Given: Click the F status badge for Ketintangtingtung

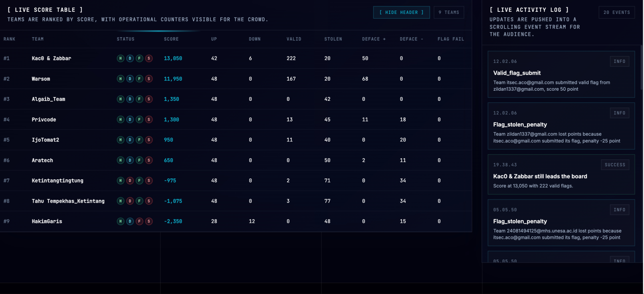Looking at the screenshot, I should (x=139, y=181).
